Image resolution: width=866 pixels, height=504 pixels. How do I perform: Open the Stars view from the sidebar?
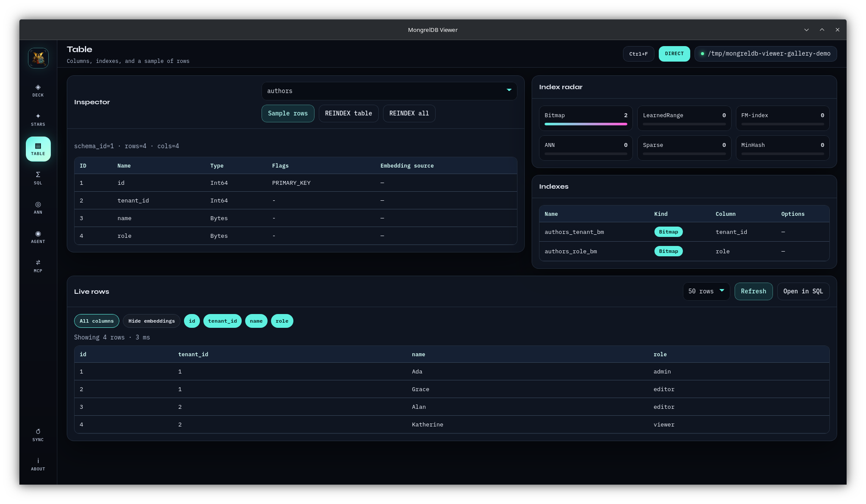[x=38, y=120]
